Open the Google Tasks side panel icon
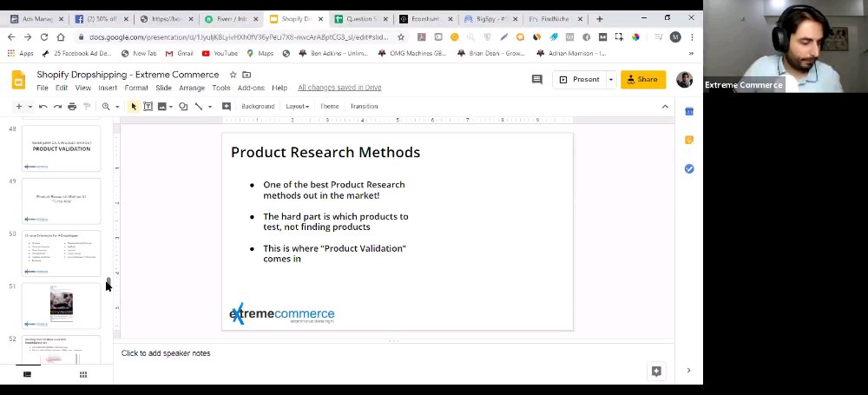 689,168
